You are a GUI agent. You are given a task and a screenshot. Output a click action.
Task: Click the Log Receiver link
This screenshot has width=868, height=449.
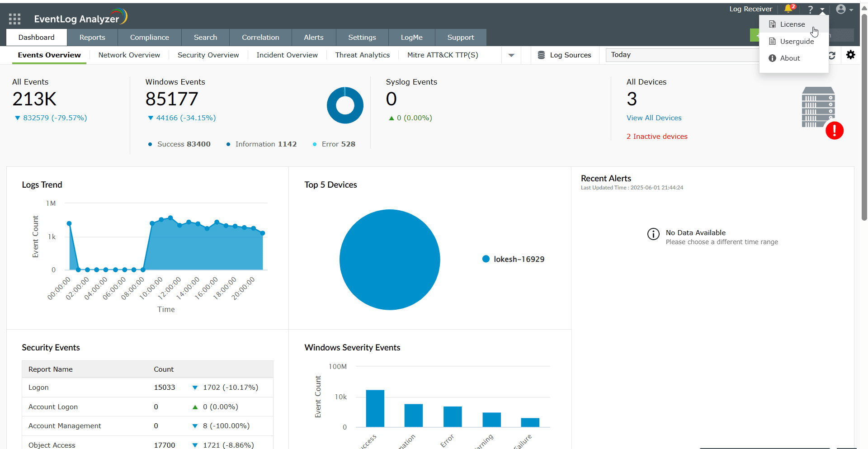tap(750, 9)
